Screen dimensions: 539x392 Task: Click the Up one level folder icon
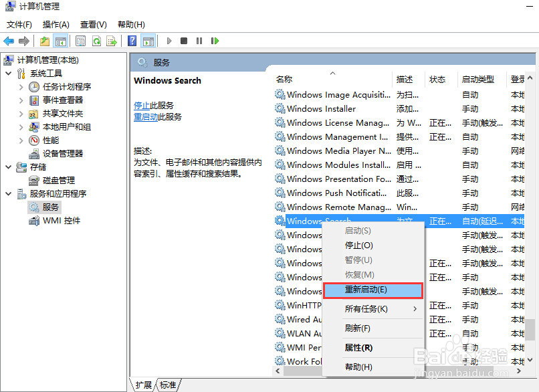tap(45, 41)
